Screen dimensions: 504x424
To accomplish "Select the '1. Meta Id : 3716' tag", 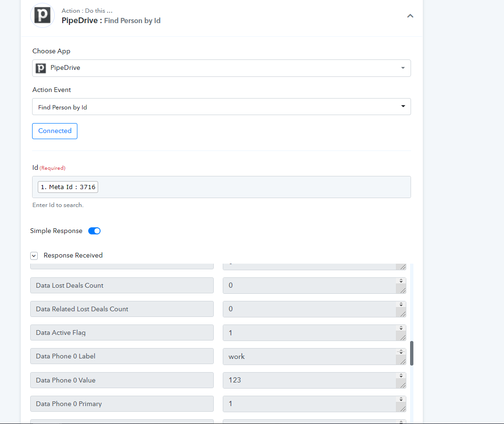I will coord(68,187).
